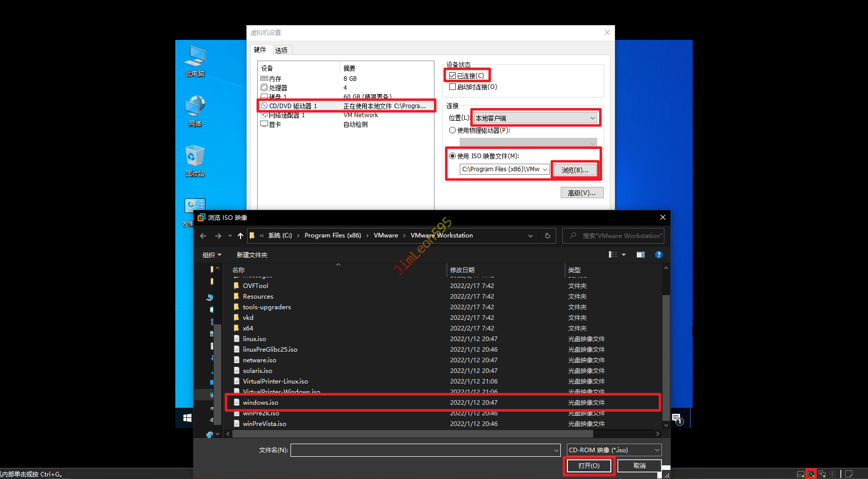Screen dimensions: 868x479
Task: Open the 位置 本地客户端 dropdown
Action: (x=535, y=118)
